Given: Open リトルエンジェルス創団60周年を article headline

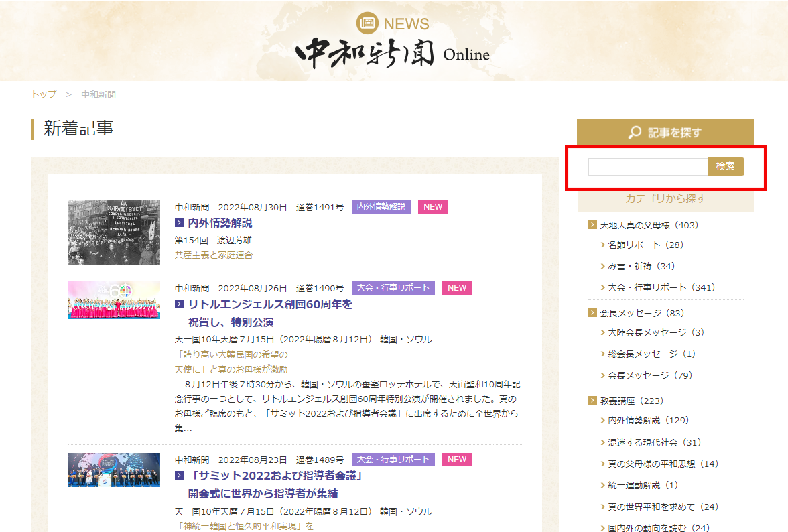Looking at the screenshot, I should tap(271, 313).
